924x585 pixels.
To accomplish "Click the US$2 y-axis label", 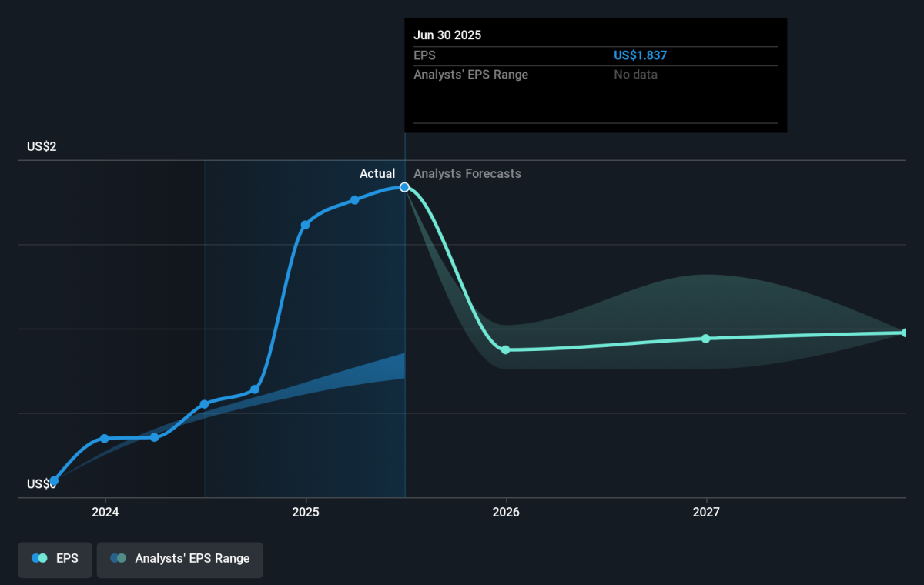I will pyautogui.click(x=42, y=147).
